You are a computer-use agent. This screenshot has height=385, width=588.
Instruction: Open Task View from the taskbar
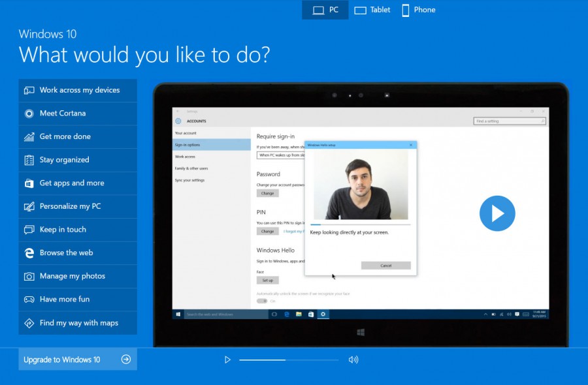274,313
